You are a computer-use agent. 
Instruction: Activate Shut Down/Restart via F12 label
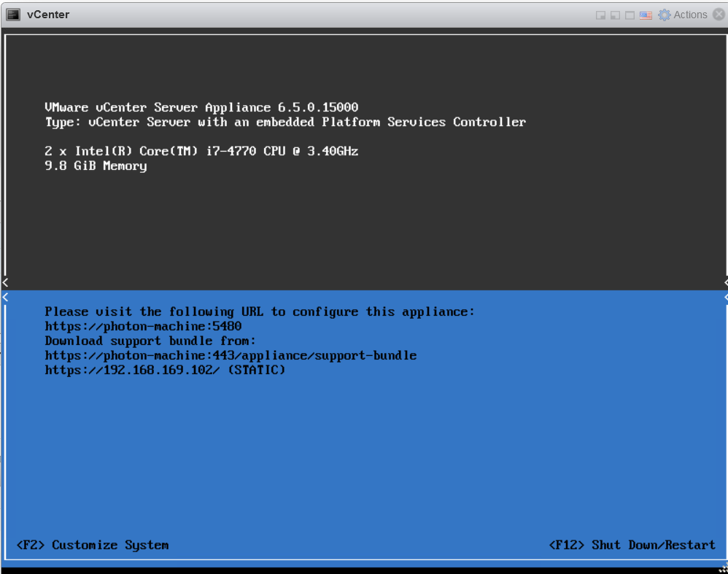click(632, 545)
